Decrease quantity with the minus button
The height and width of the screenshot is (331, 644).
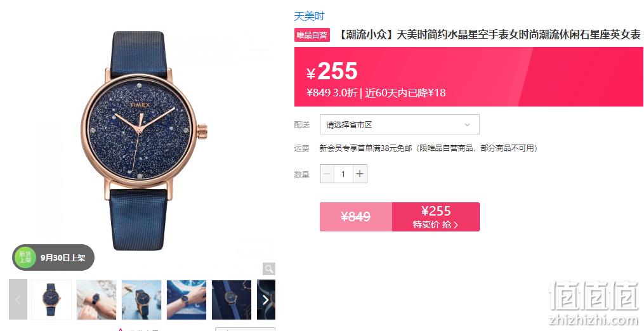pos(327,174)
